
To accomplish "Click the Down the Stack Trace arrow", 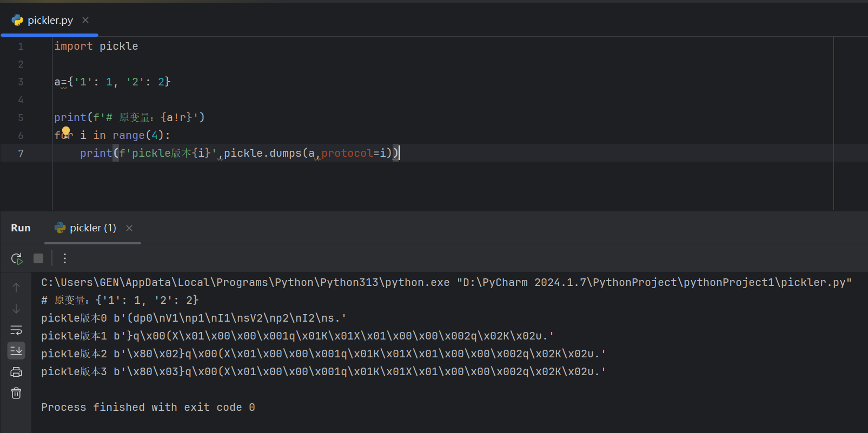I will tap(16, 309).
